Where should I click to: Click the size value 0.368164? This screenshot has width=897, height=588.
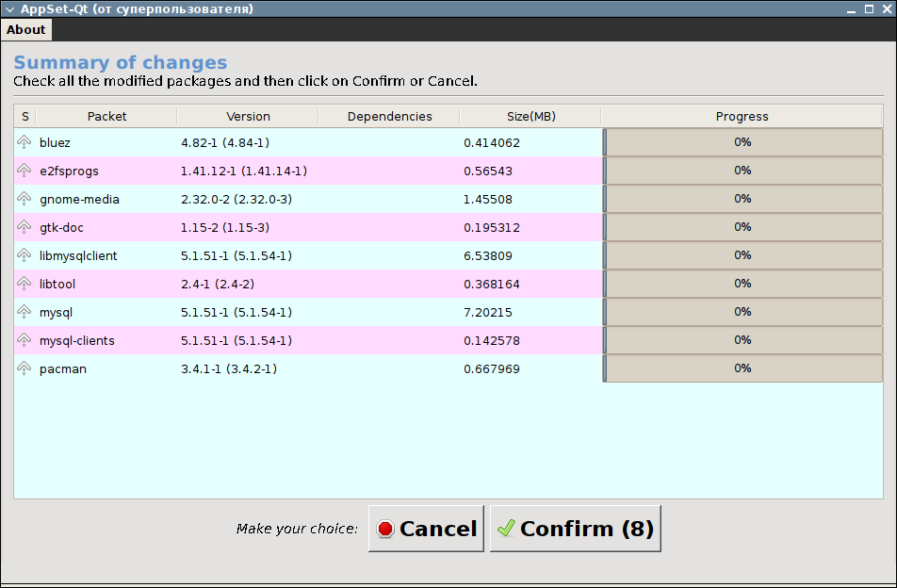(492, 285)
